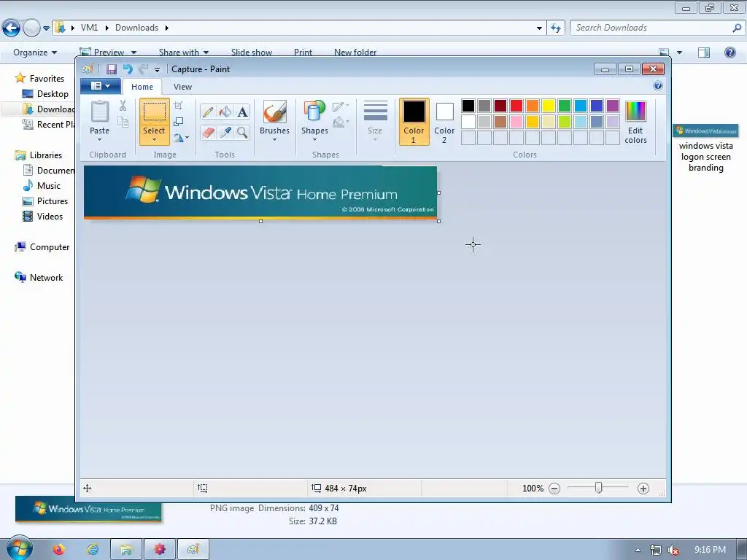The image size is (747, 560).
Task: Click the Save icon in Quick Access Toolbar
Action: 112,69
